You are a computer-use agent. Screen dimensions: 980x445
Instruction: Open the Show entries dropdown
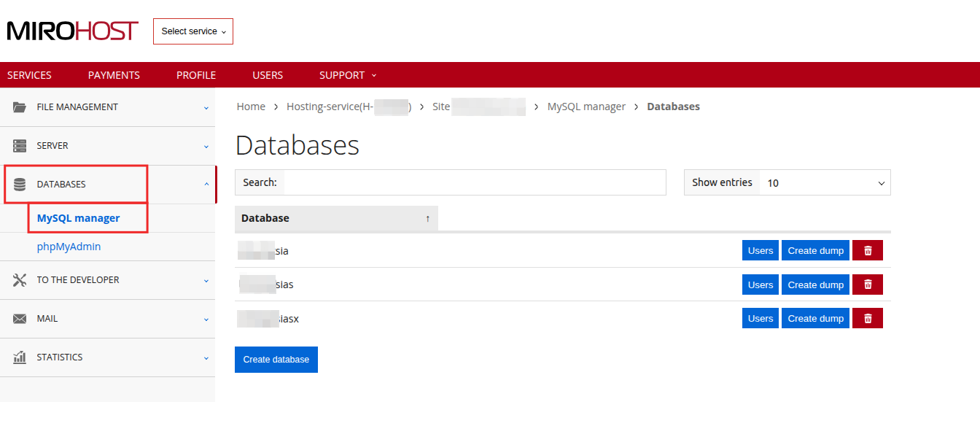point(825,182)
